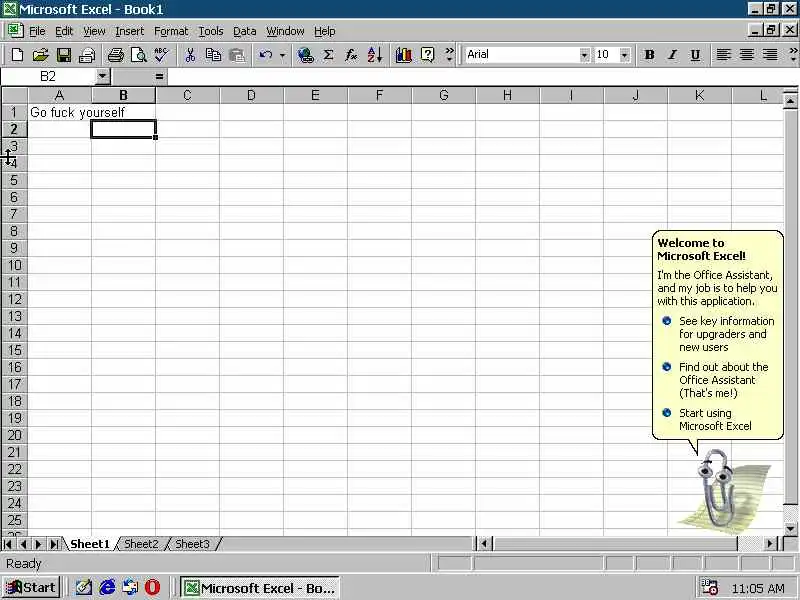The height and width of the screenshot is (600, 800).
Task: Undo the last action with Undo arrow
Action: tap(265, 55)
